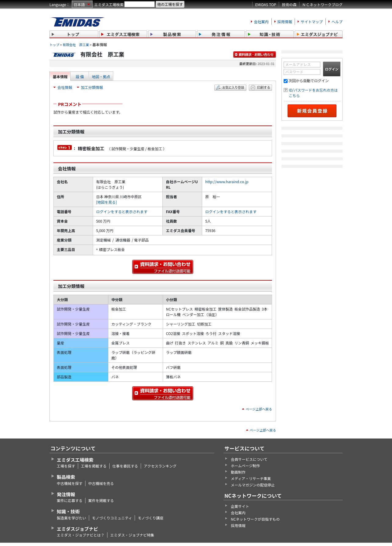Click [地図を見る] address link
The image size is (392, 546).
point(106,202)
